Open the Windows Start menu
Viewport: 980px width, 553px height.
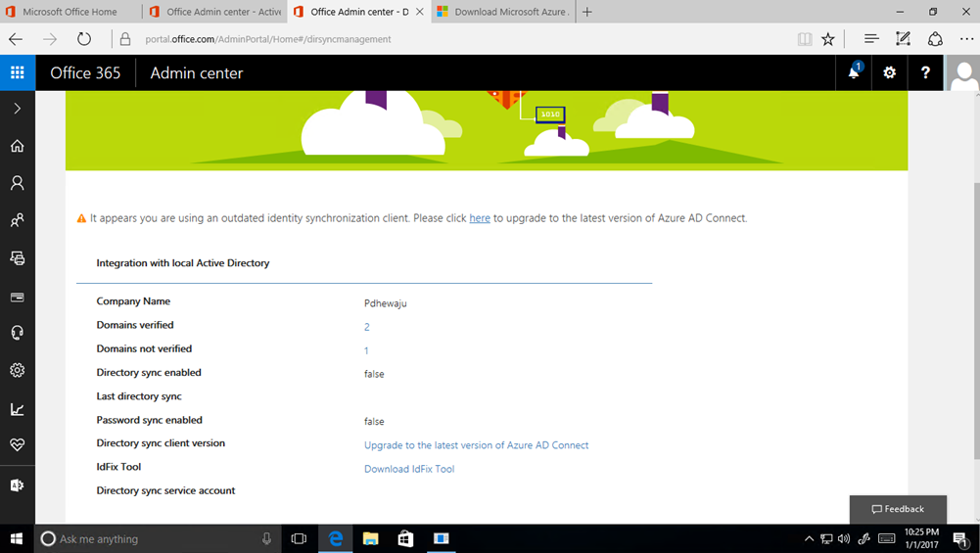click(x=17, y=538)
